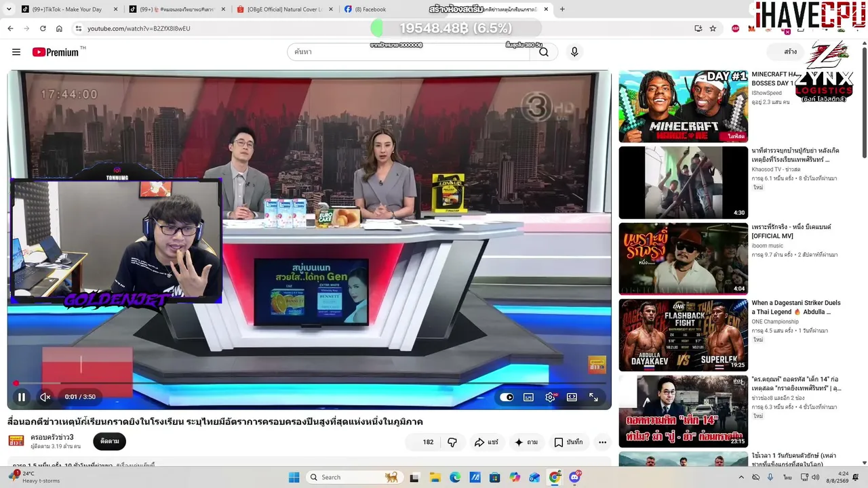Turn on subtitles in the player
The image size is (868, 488).
[x=528, y=397]
